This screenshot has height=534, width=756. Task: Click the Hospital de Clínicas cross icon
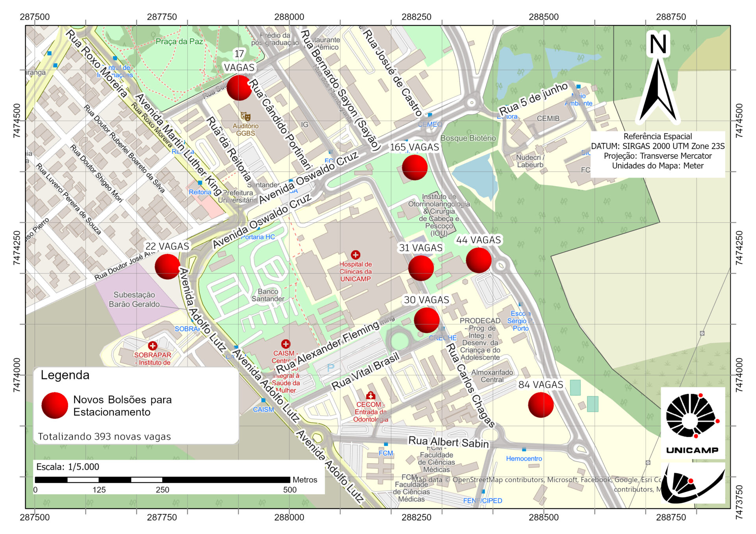(356, 255)
